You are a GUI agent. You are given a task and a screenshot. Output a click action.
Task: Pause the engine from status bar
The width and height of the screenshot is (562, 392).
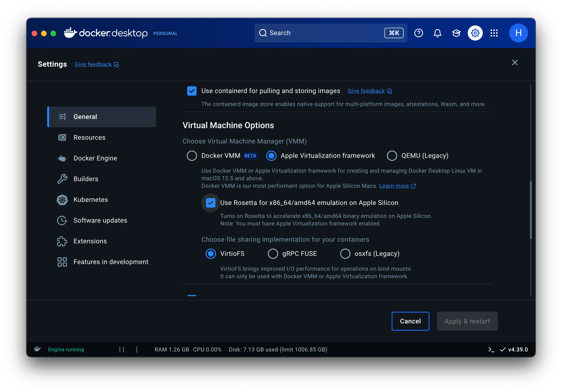pos(122,349)
